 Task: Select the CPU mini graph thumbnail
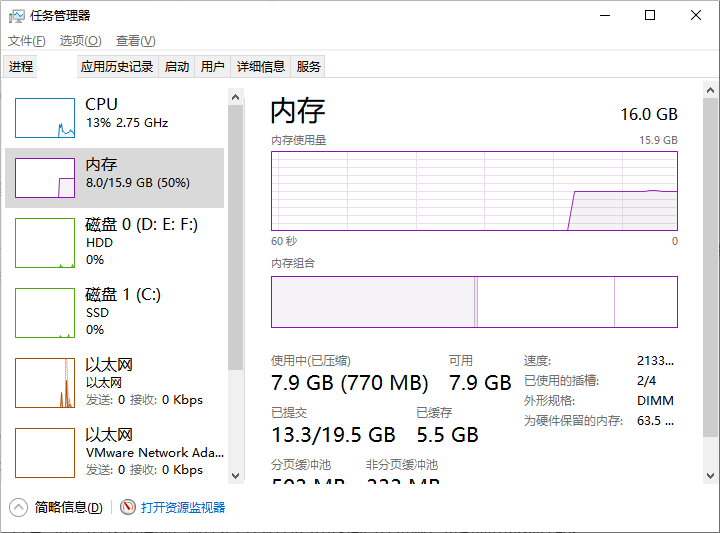(45, 118)
